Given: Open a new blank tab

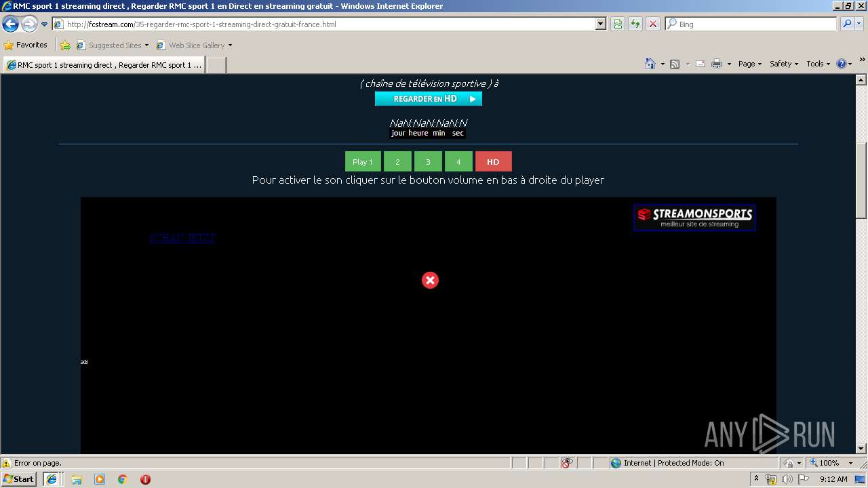Looking at the screenshot, I should tap(216, 65).
